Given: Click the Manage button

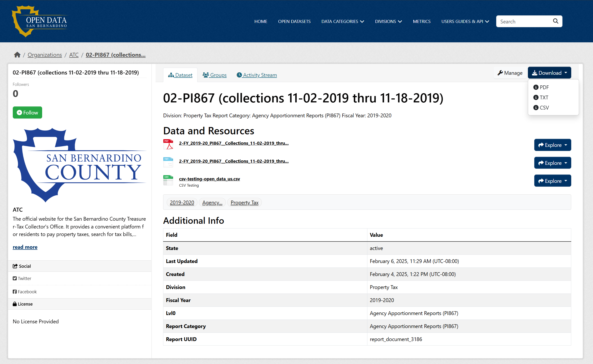Looking at the screenshot, I should coord(510,73).
